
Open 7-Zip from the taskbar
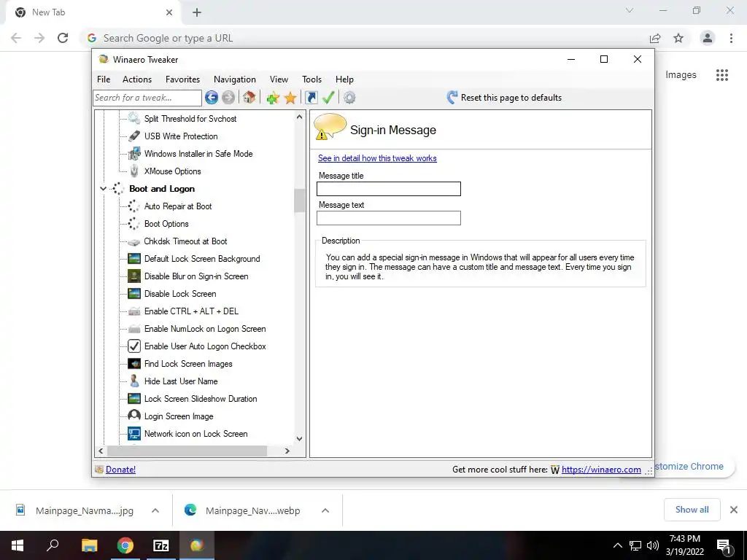tap(161, 545)
